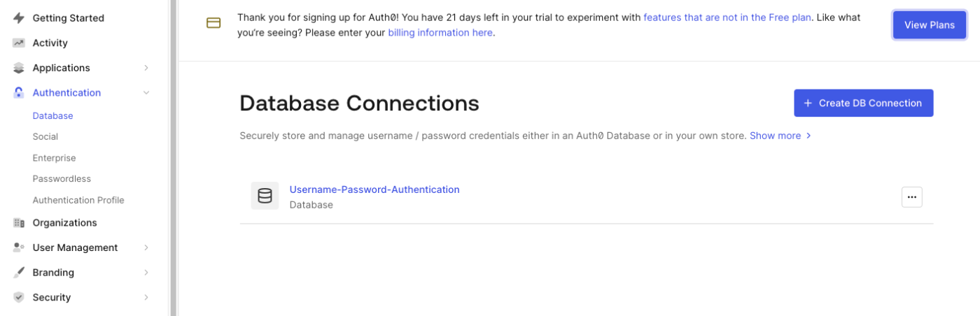Click the Applications layers icon
980x316 pixels.
[19, 68]
